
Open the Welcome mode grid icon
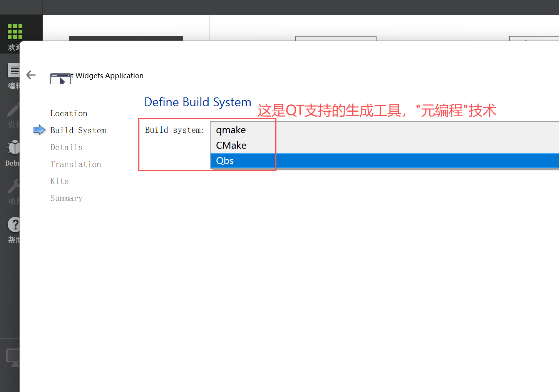click(15, 32)
